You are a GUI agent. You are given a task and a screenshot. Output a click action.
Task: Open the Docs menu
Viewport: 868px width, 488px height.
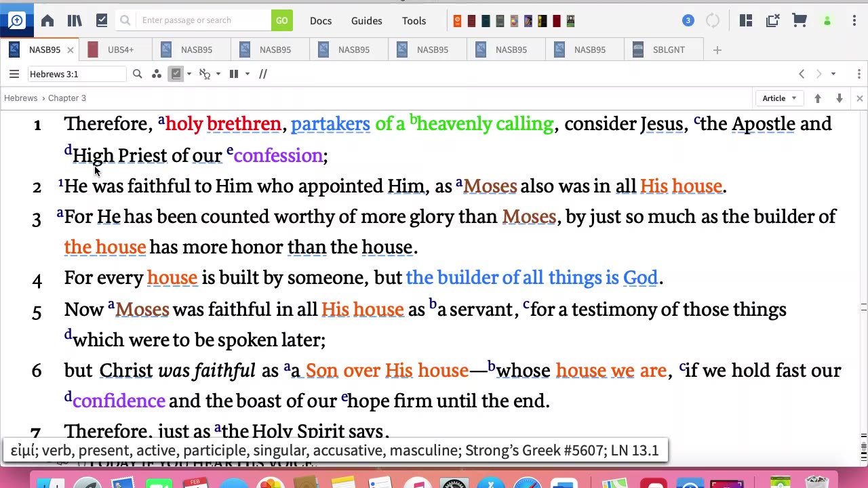click(x=321, y=20)
